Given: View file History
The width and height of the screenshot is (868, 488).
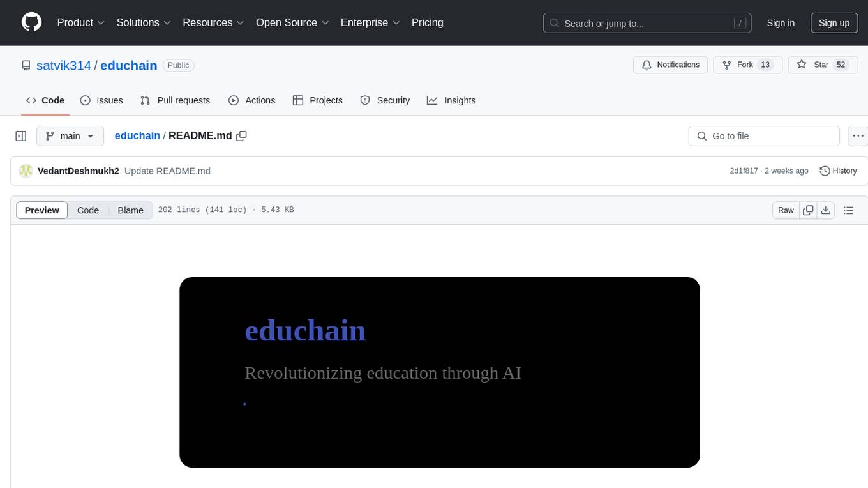Looking at the screenshot, I should pyautogui.click(x=838, y=171).
